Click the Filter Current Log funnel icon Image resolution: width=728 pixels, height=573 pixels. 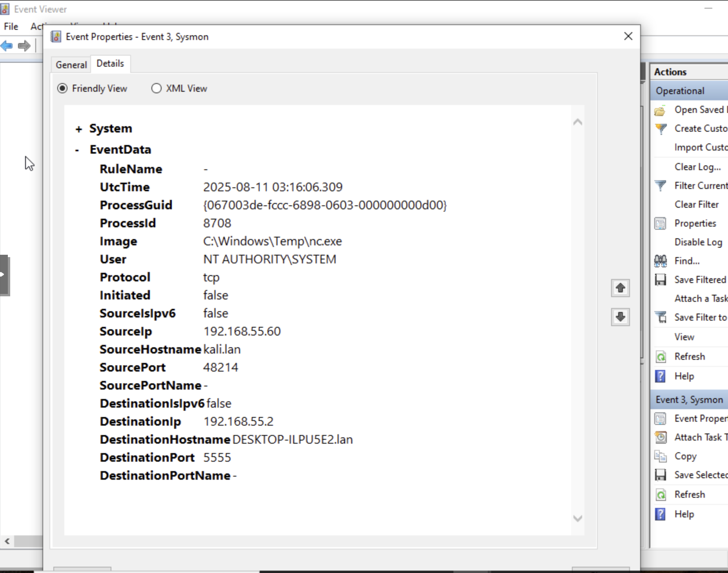pyautogui.click(x=661, y=185)
